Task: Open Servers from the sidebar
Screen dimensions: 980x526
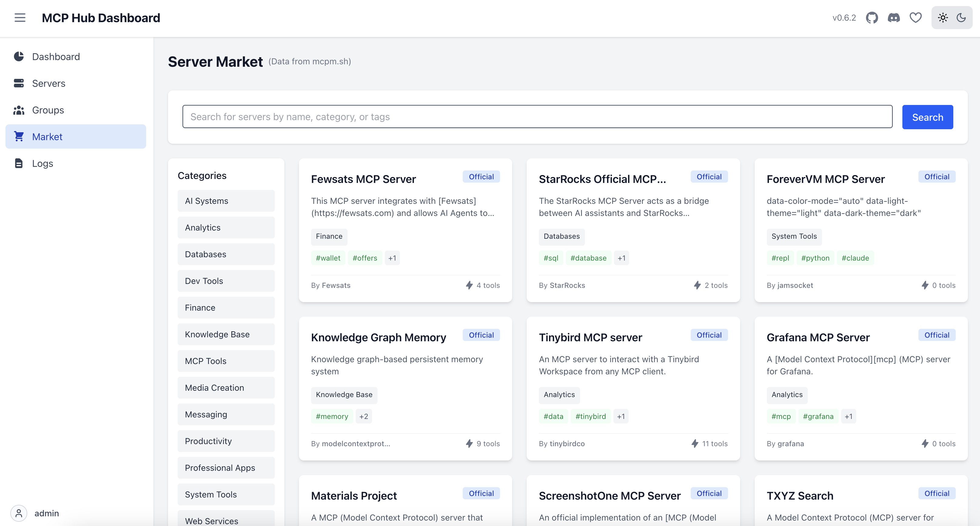Action: click(48, 83)
